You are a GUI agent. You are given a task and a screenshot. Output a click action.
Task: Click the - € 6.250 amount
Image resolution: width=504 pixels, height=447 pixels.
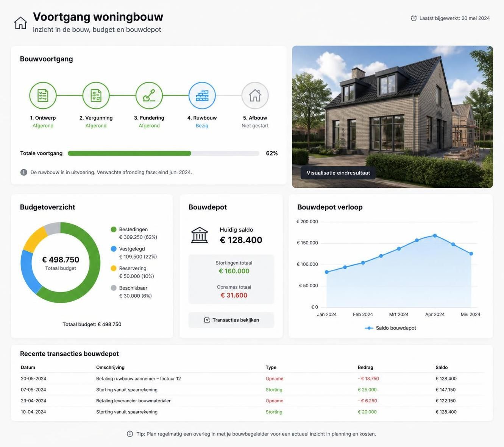point(367,400)
